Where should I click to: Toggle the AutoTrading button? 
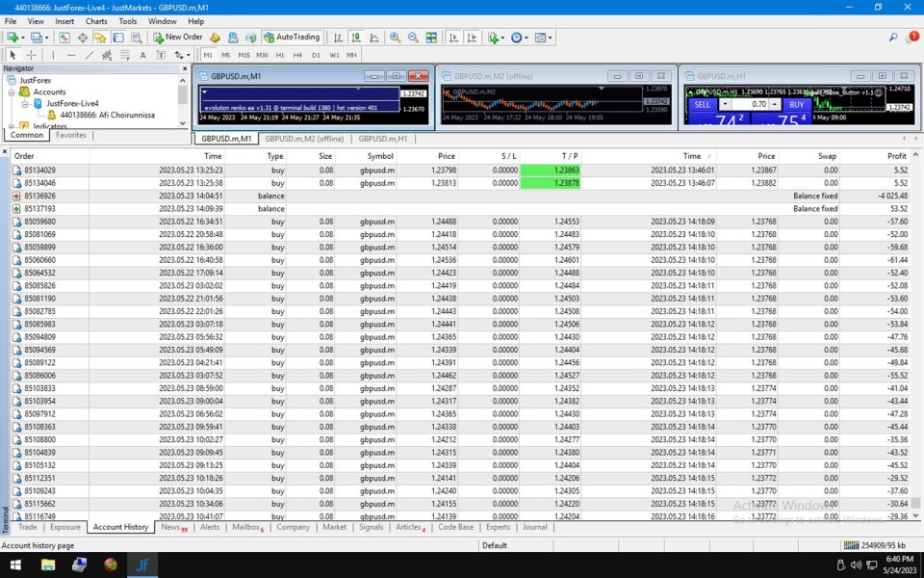[x=292, y=38]
